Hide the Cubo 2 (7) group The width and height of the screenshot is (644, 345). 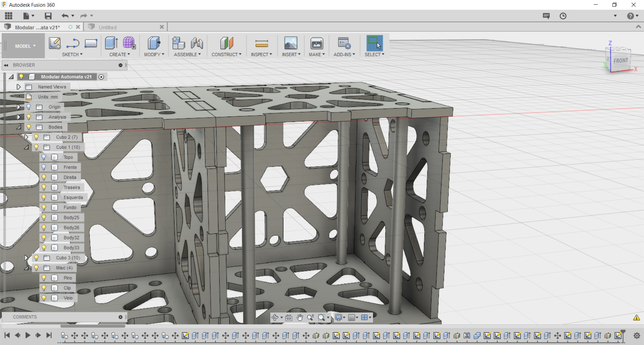[x=37, y=137]
